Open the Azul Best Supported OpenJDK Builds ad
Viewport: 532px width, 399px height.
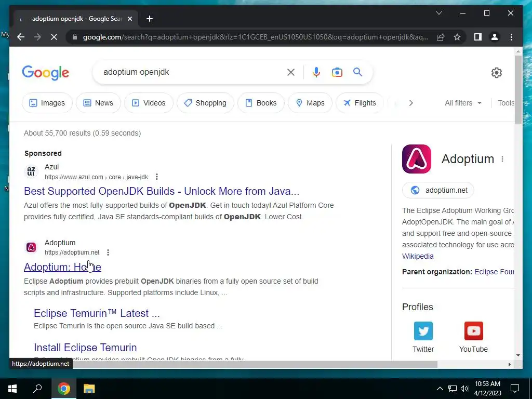[162, 191]
